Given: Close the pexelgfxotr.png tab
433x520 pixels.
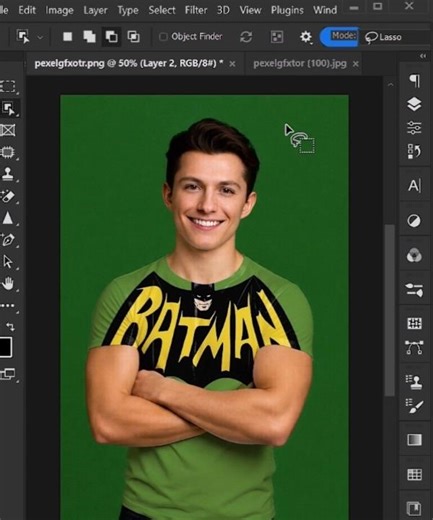Looking at the screenshot, I should [232, 64].
